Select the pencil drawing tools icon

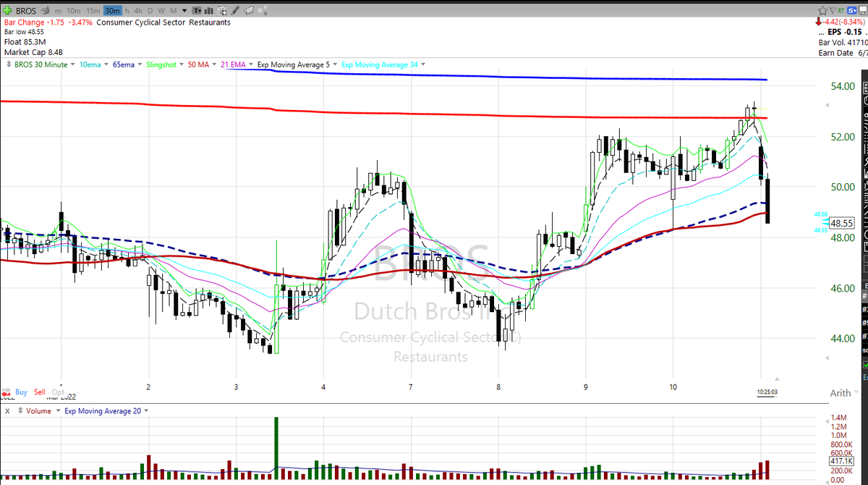click(x=236, y=11)
